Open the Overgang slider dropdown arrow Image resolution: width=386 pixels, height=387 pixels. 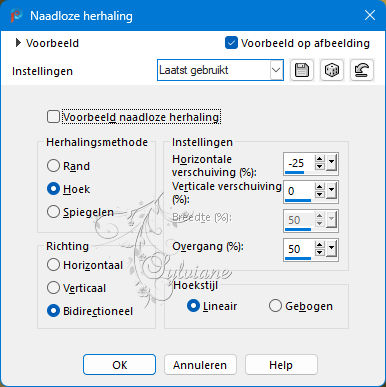click(331, 249)
